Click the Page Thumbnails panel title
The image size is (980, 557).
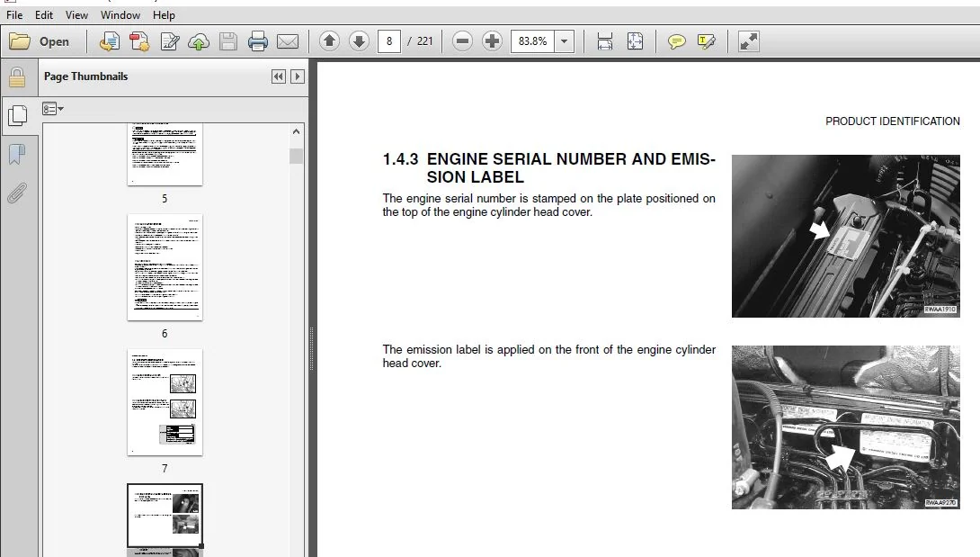tap(85, 76)
